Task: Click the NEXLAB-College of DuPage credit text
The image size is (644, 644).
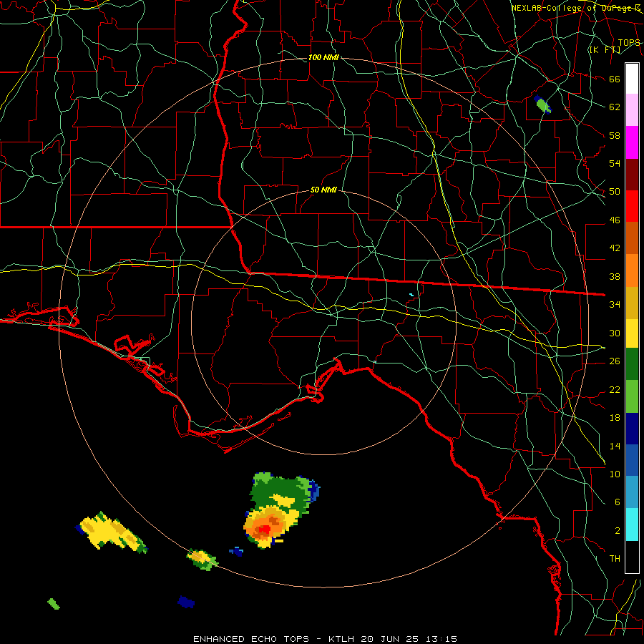Action: pos(576,8)
